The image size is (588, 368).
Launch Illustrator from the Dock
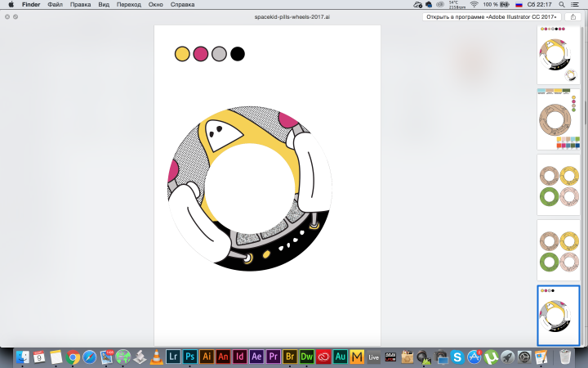tap(207, 357)
